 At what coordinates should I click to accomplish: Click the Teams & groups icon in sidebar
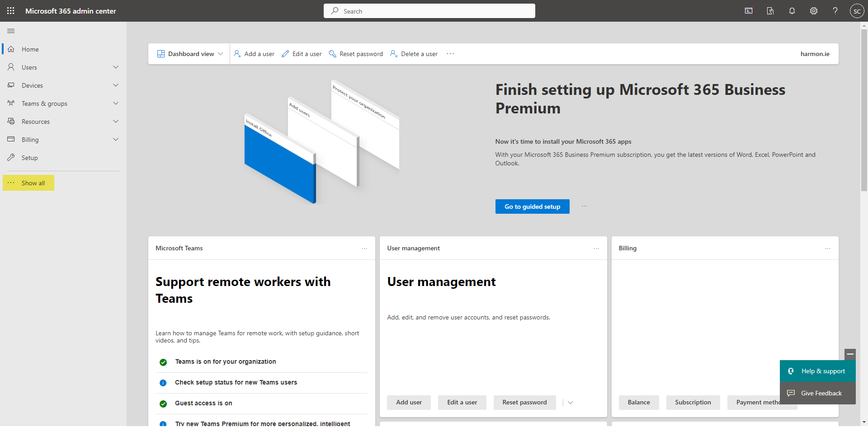pyautogui.click(x=11, y=103)
